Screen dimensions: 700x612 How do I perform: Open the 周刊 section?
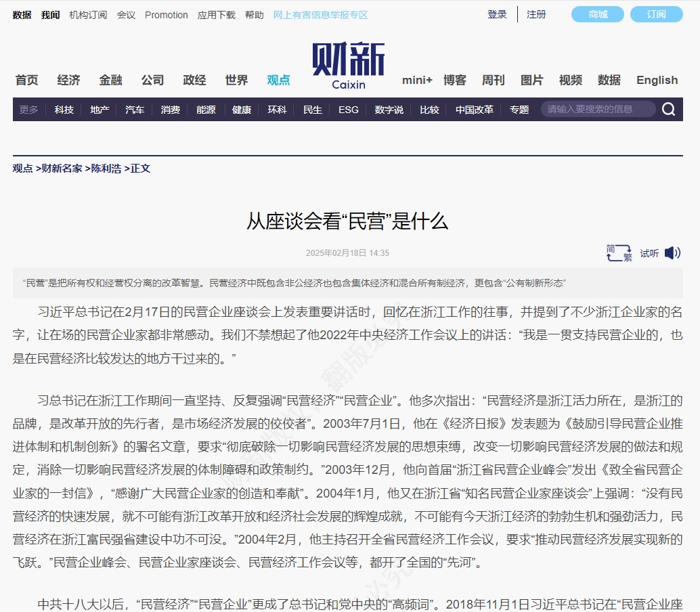[x=493, y=79]
